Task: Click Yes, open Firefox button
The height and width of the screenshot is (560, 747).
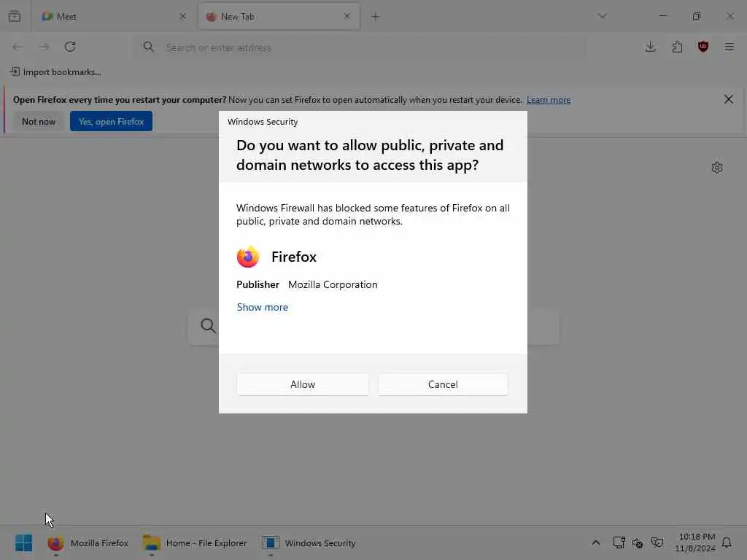Action: click(x=111, y=122)
